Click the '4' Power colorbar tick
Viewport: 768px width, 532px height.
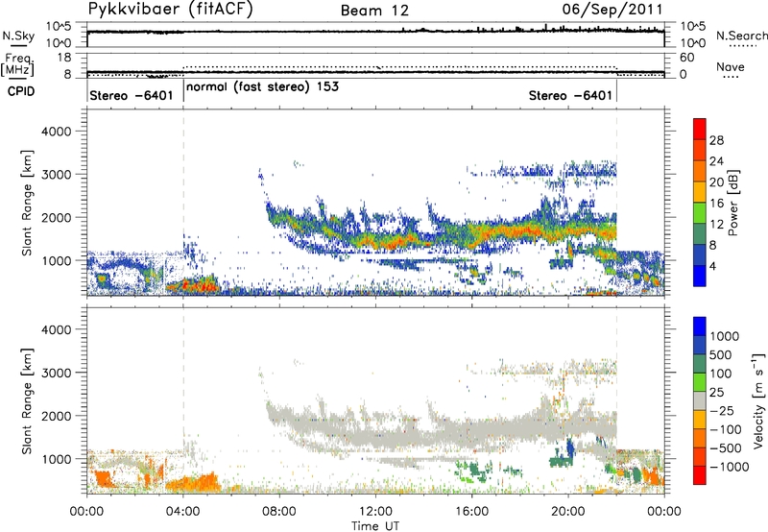pos(712,266)
